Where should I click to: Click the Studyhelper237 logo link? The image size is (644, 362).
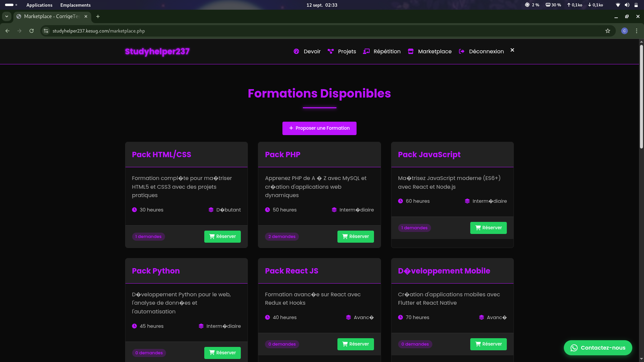click(x=157, y=51)
